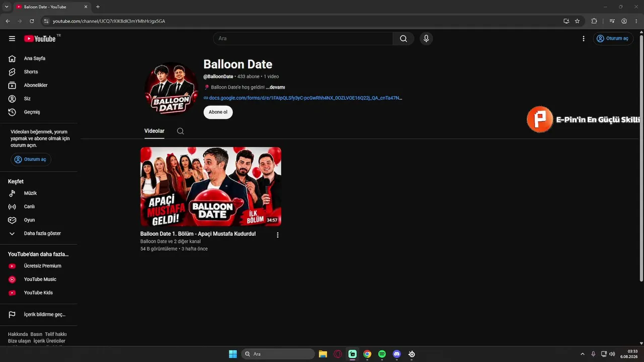Open the video's three-dot action menu
The image size is (644, 362).
pyautogui.click(x=277, y=235)
